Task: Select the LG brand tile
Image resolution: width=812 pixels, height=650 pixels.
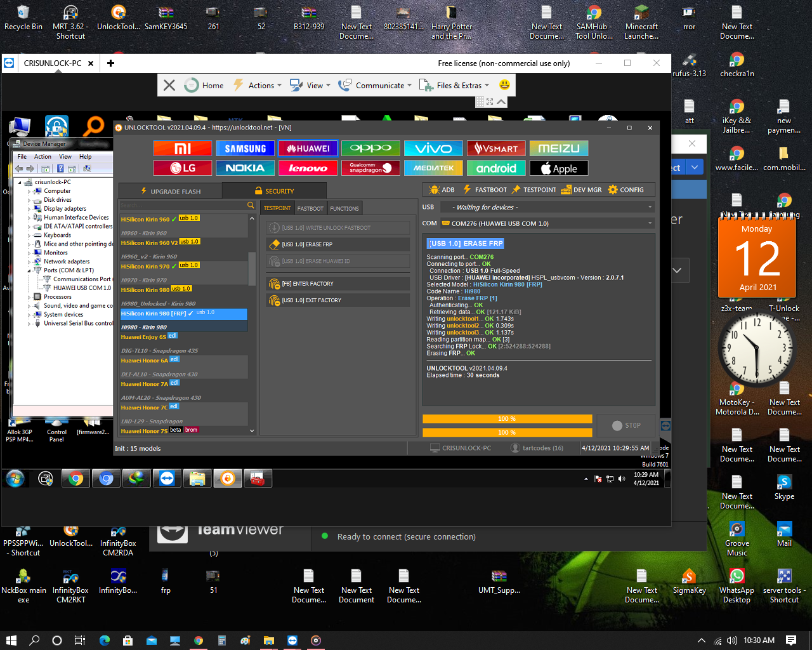Action: click(x=183, y=168)
